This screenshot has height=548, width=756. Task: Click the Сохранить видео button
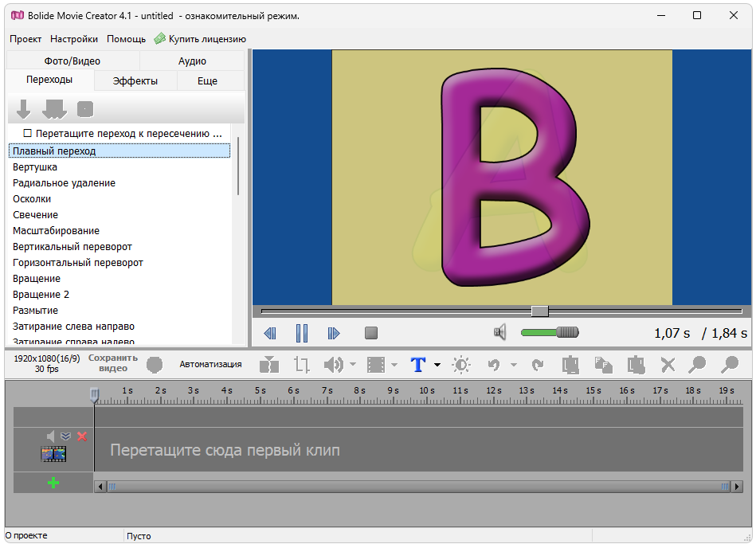[113, 363]
